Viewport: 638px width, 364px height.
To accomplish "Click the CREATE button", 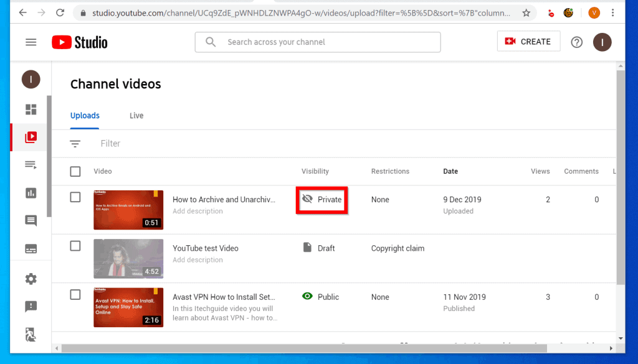I will pyautogui.click(x=528, y=42).
